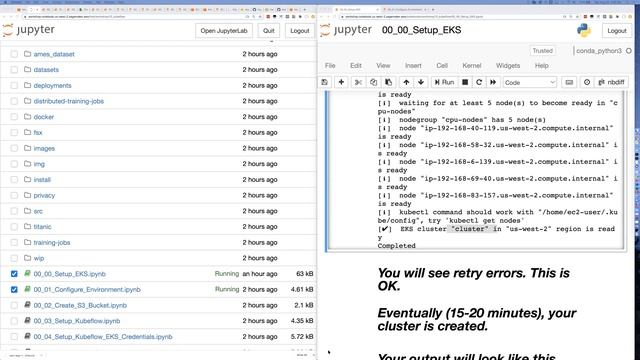The image size is (640, 360).
Task: Open the Edit menu
Action: pos(356,65)
